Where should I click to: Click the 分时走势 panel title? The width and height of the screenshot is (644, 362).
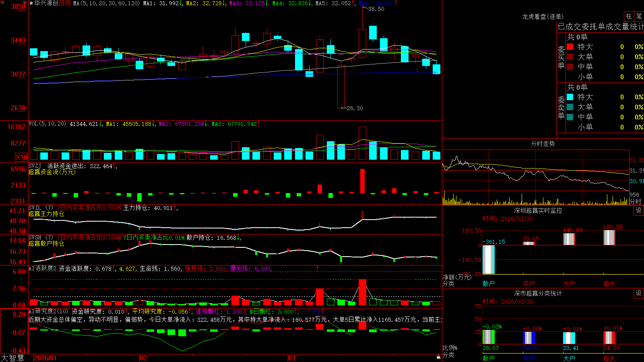coord(543,144)
